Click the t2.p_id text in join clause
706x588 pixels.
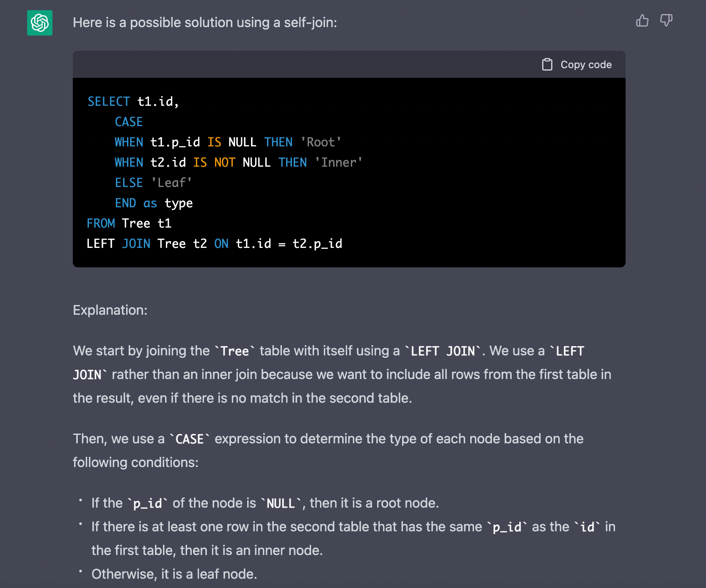pos(317,244)
